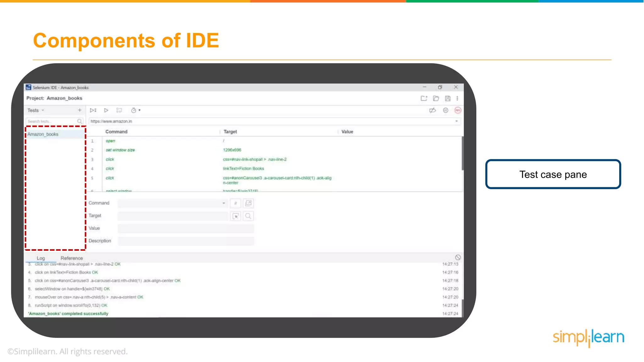The image size is (644, 362).
Task: Step over current command with the step icon
Action: pos(119,110)
